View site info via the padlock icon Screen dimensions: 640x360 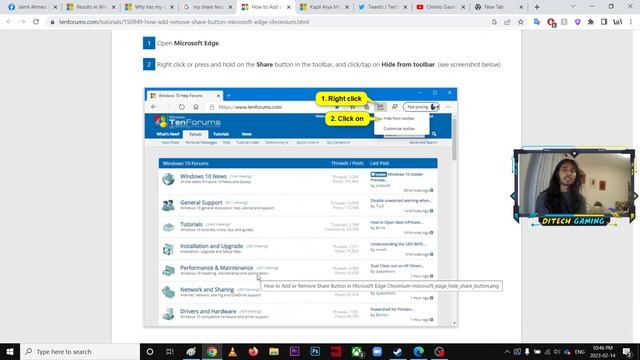click(52, 22)
